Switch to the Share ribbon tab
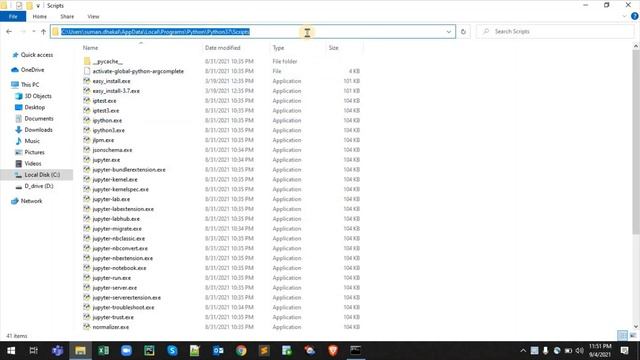Image resolution: width=640 pixels, height=360 pixels. tap(67, 16)
